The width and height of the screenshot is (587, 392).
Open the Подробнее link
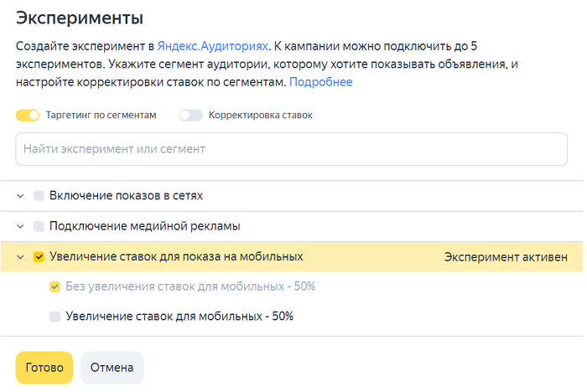tap(321, 82)
